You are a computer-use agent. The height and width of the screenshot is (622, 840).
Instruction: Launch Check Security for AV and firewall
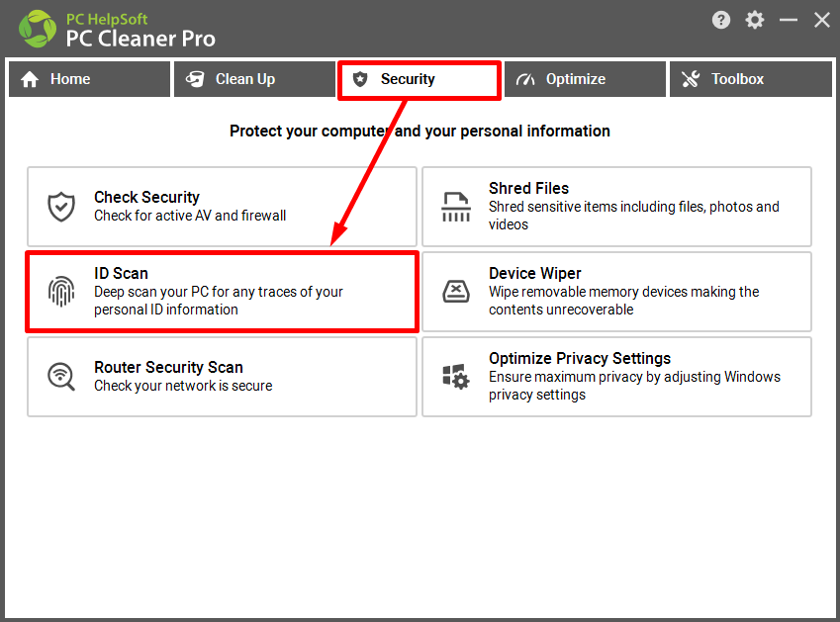tap(222, 207)
